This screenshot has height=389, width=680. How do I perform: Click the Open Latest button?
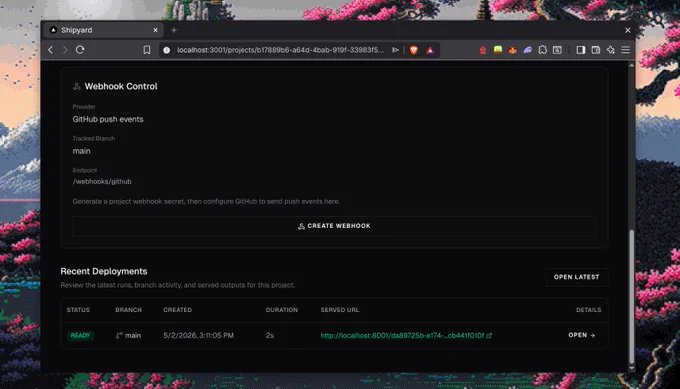click(x=576, y=277)
